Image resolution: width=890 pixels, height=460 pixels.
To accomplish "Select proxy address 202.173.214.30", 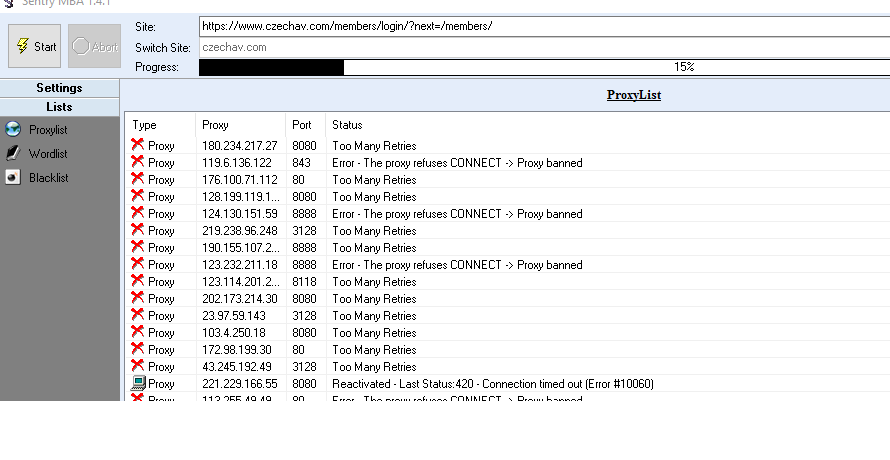I will click(240, 299).
